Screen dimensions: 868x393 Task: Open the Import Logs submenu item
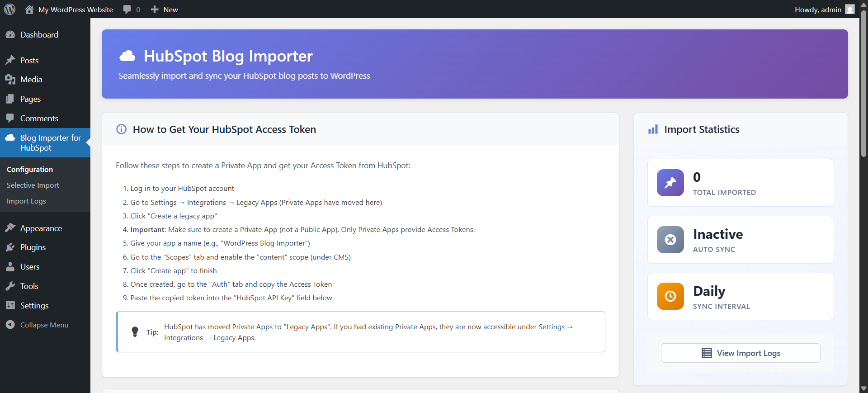coord(26,201)
